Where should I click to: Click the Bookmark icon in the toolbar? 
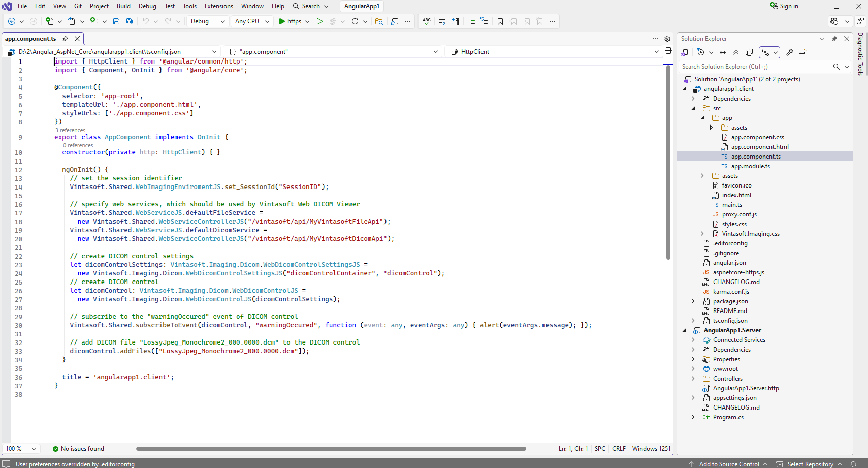pyautogui.click(x=500, y=21)
